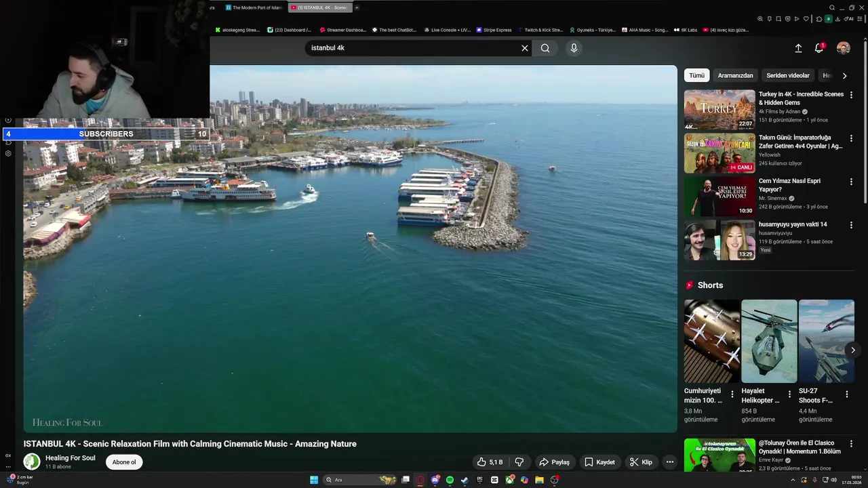Viewport: 868px width, 488px height.
Task: Open the account avatar menu
Action: click(844, 48)
